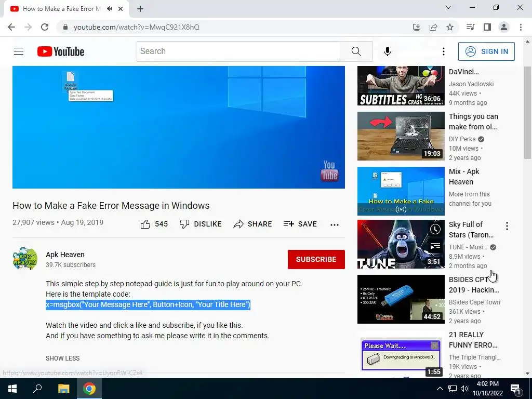
Task: Reload the page with refresh icon
Action: (x=45, y=27)
